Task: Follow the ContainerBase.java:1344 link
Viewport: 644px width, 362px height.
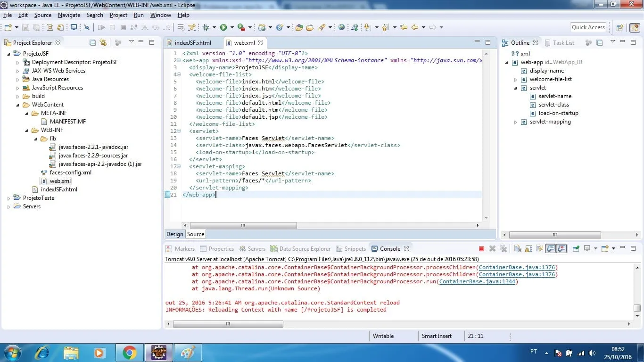Action: (x=478, y=282)
